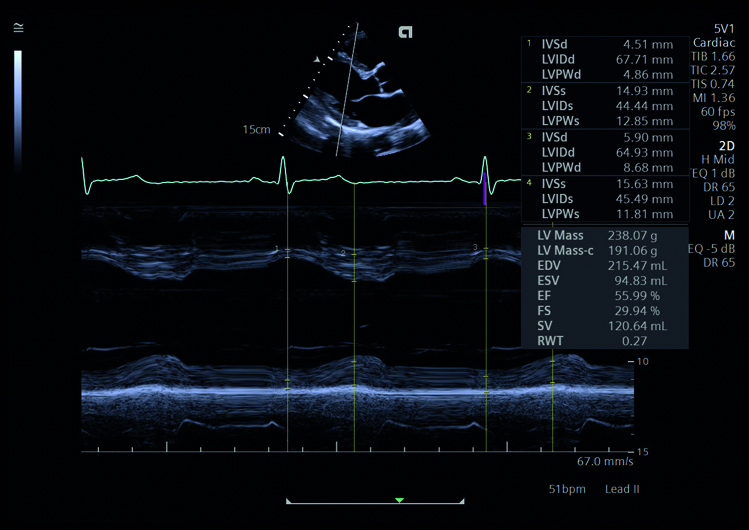Image resolution: width=749 pixels, height=530 pixels.
Task: Select measurement set 3 LVIDd row
Action: 606,150
